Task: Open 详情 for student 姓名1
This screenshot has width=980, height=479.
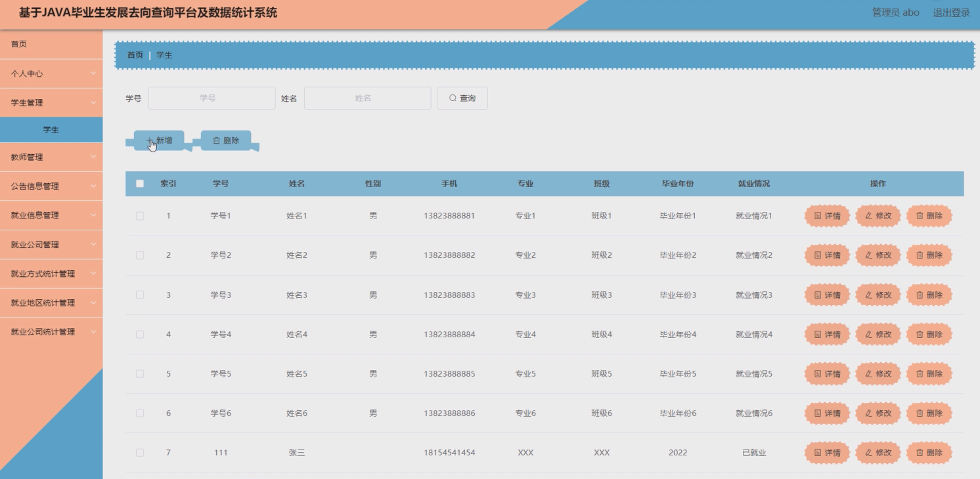Action: click(x=826, y=215)
